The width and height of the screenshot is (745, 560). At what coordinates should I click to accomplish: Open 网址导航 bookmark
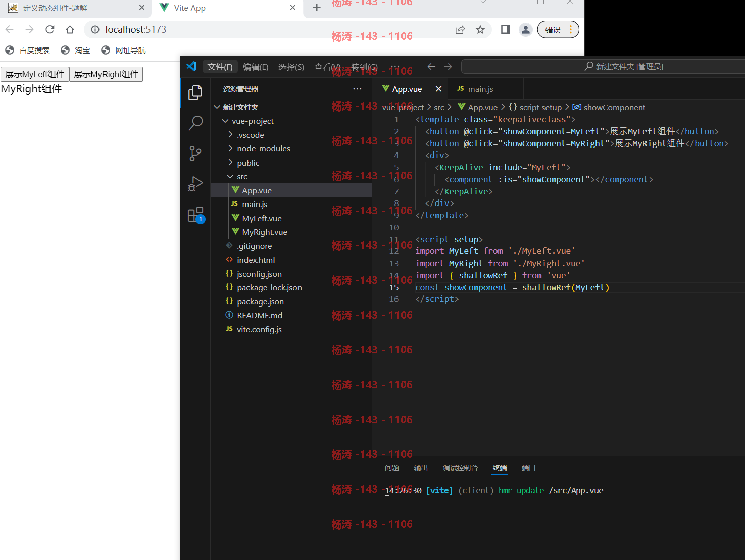pyautogui.click(x=124, y=50)
